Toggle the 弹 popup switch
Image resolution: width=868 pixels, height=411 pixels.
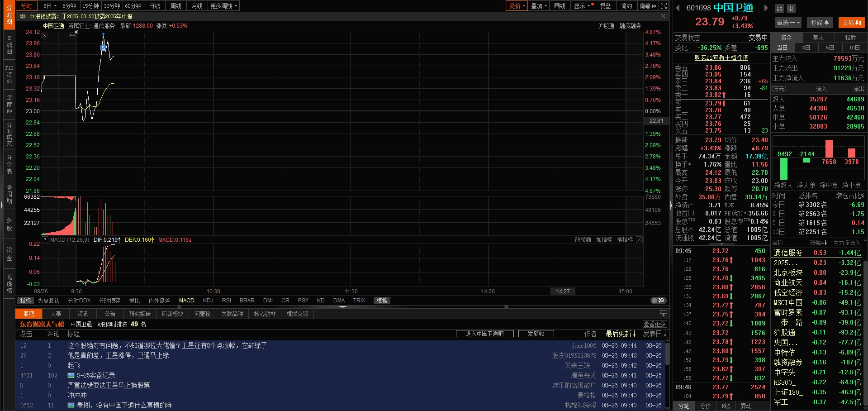[x=658, y=301]
